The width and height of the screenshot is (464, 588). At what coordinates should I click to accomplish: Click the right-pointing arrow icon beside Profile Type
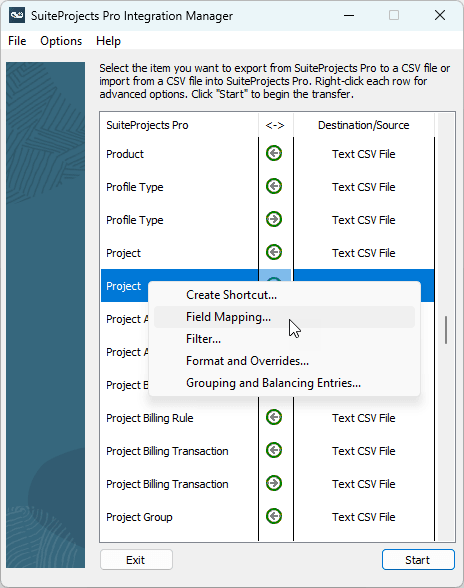[274, 219]
